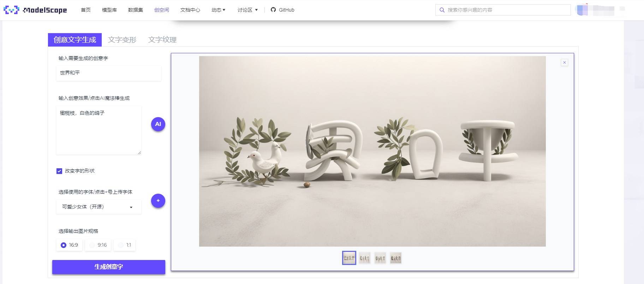Select the fourth result thumbnail
This screenshot has width=644, height=284.
[x=395, y=258]
